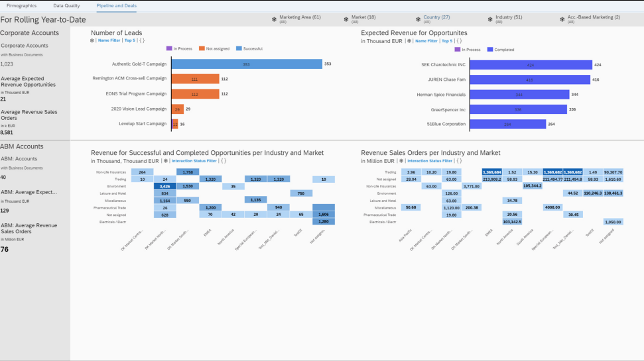The height and width of the screenshot is (361, 644).
Task: Click the Acc.-Based Marketing (2) filter icon
Action: point(562,19)
